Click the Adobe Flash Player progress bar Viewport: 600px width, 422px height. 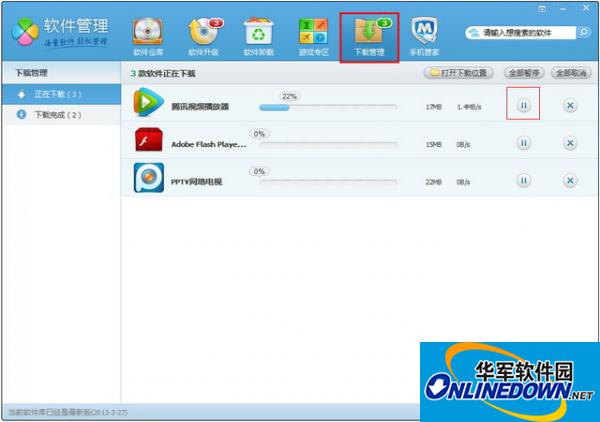[328, 145]
